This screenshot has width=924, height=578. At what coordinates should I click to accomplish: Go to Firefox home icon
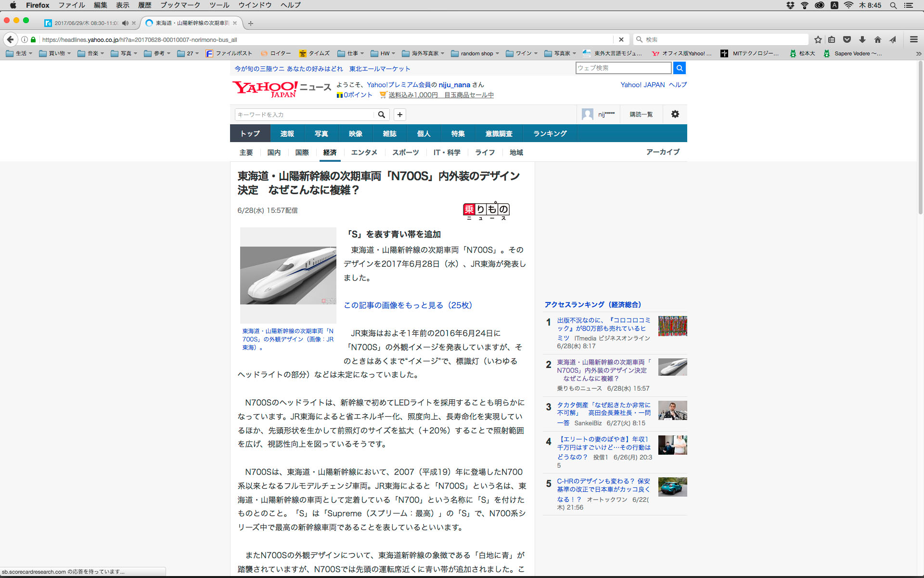(878, 39)
